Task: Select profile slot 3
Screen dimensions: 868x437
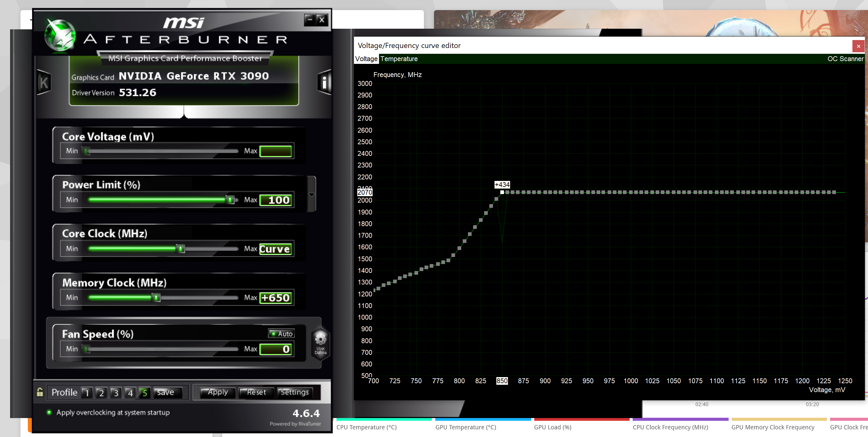Action: [116, 392]
